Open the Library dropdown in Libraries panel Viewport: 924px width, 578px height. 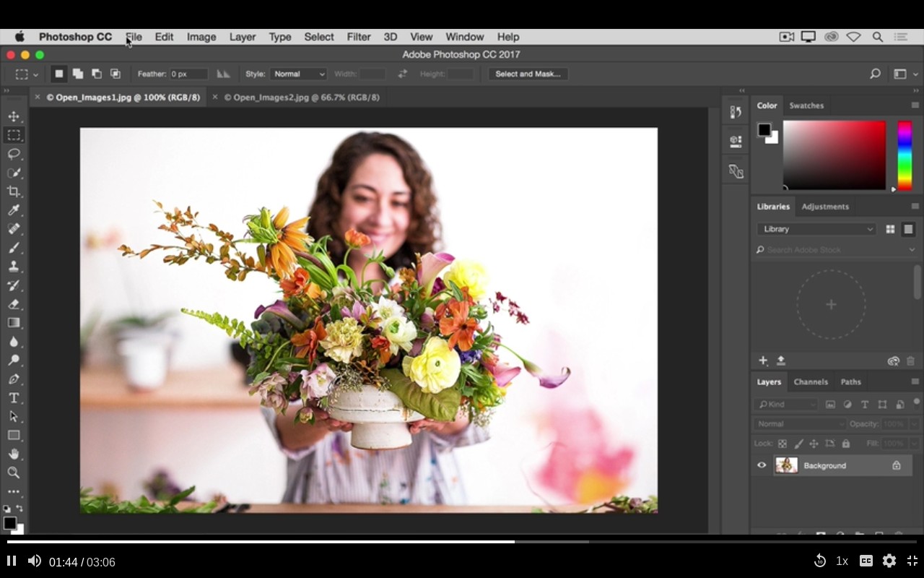(x=816, y=228)
